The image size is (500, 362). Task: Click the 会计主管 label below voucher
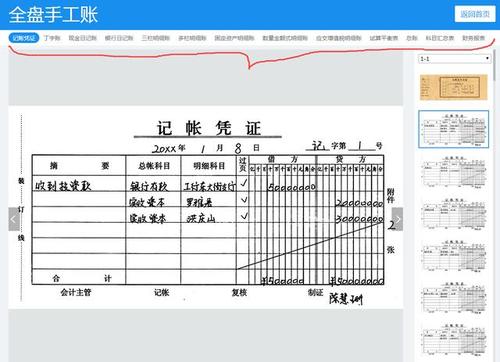coord(76,292)
